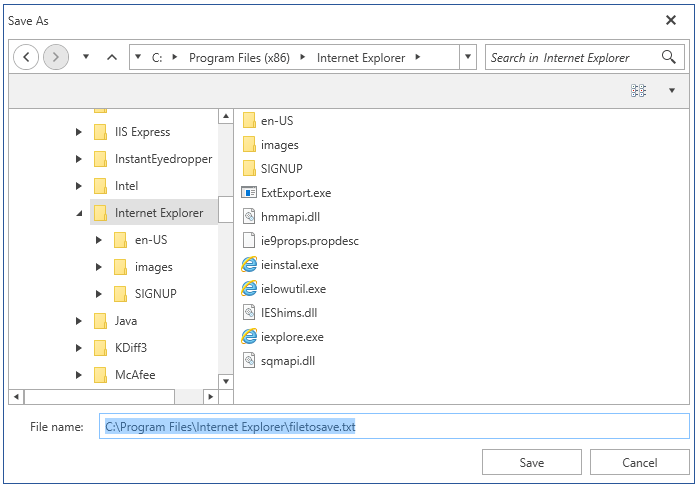Select KDiff3 folder in tree

tap(121, 348)
